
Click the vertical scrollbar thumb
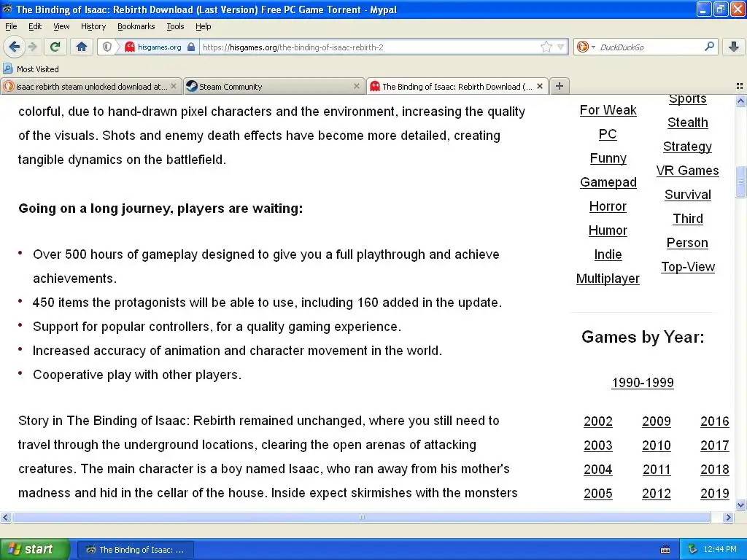point(740,182)
